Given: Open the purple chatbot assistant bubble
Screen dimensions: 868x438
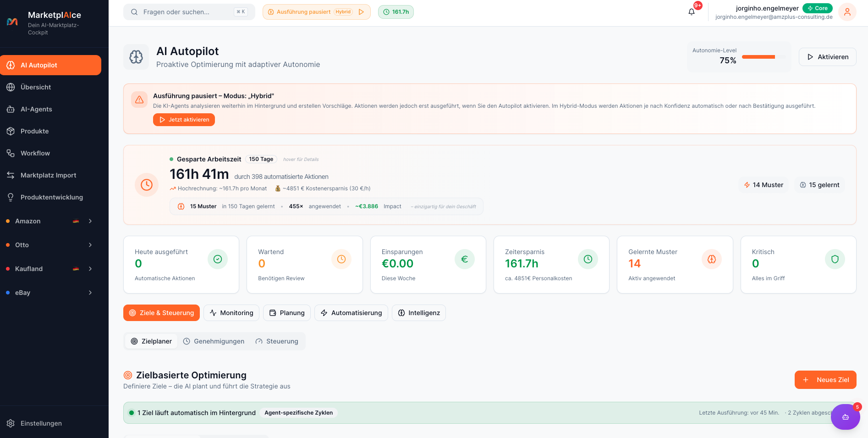Looking at the screenshot, I should pos(845,417).
